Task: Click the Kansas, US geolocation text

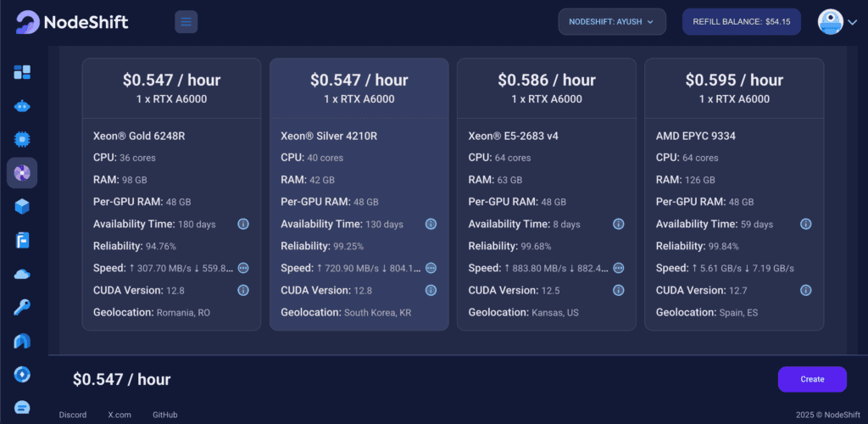Action: tap(555, 313)
